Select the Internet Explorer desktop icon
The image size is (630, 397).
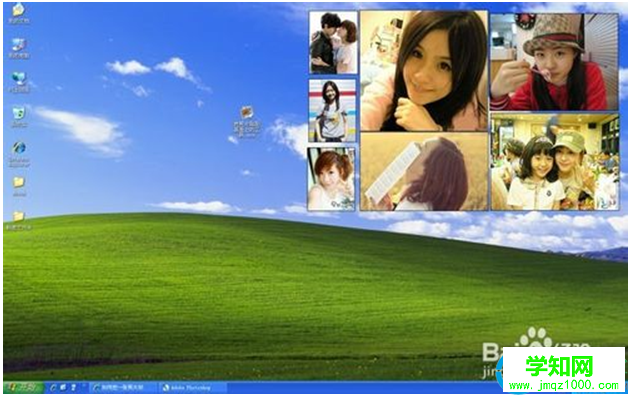pos(18,153)
